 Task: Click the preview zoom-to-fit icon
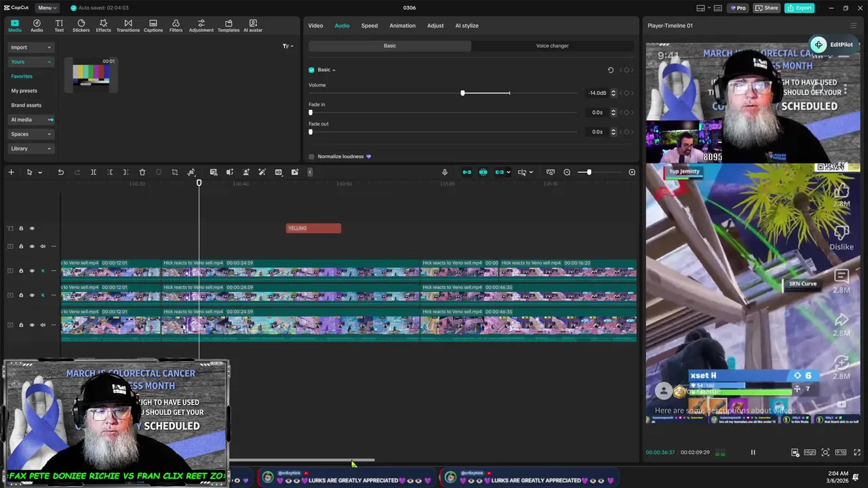[x=825, y=452]
